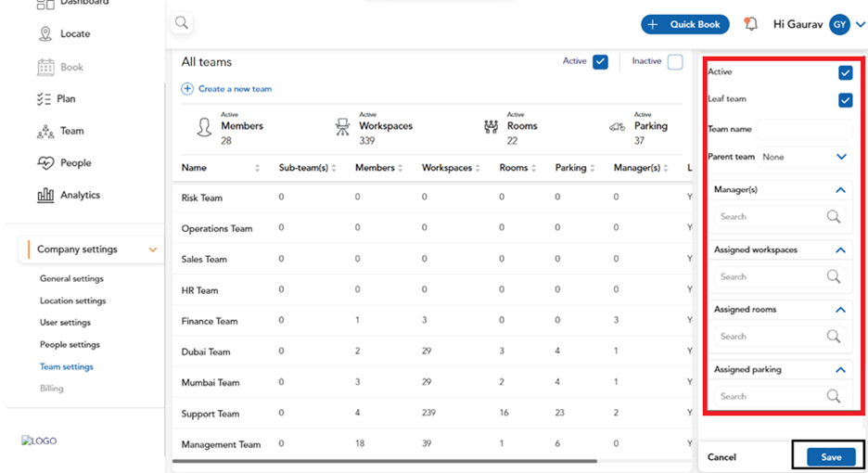Open User settings

pyautogui.click(x=65, y=323)
